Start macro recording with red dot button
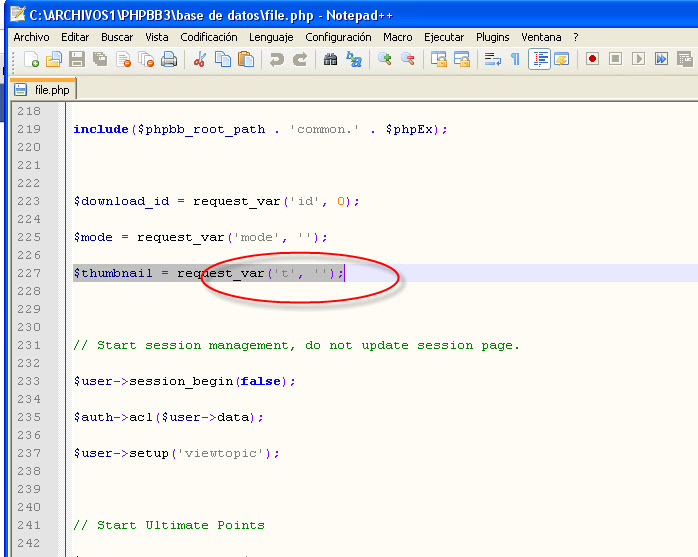Image resolution: width=698 pixels, height=557 pixels. click(x=592, y=60)
